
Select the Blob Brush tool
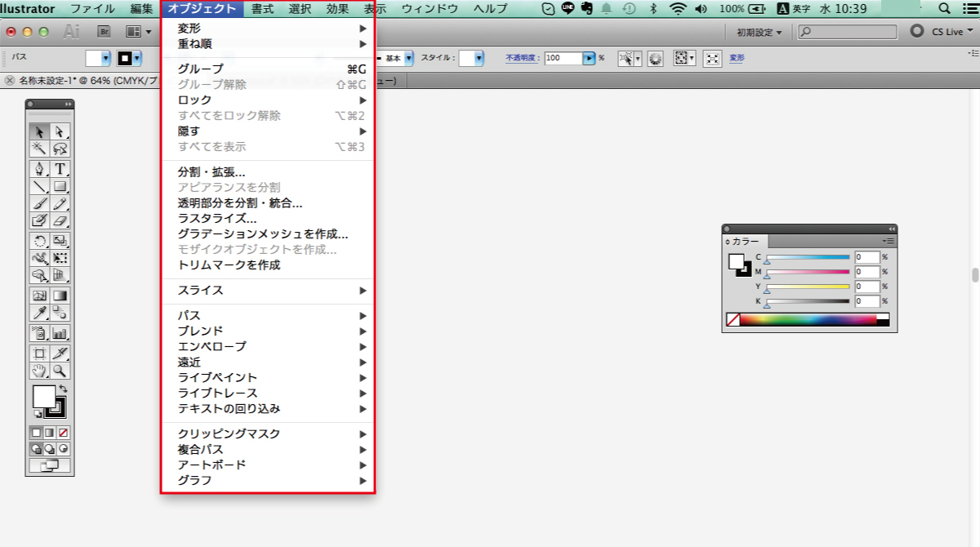[39, 220]
